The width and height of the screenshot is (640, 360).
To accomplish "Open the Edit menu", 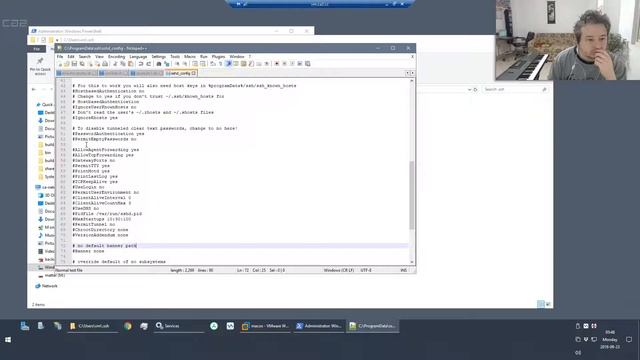I will click(71, 56).
